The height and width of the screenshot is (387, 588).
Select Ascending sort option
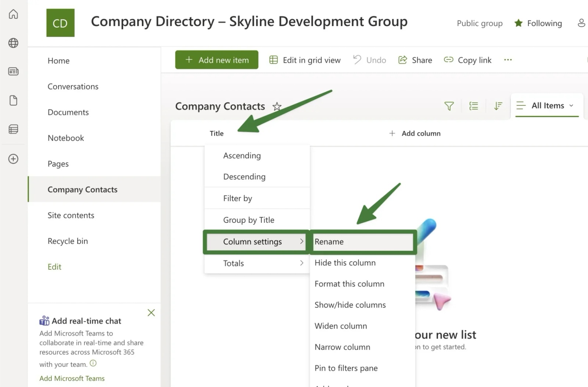tap(257, 155)
